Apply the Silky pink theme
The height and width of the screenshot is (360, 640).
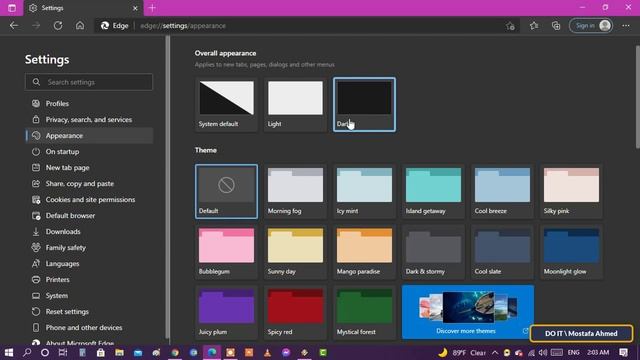click(x=571, y=191)
